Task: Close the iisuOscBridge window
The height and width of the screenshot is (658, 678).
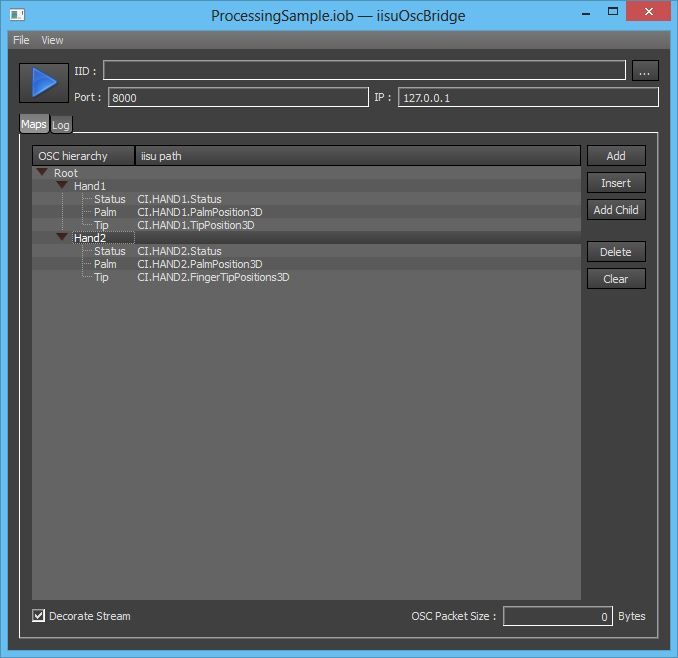Action: [649, 11]
